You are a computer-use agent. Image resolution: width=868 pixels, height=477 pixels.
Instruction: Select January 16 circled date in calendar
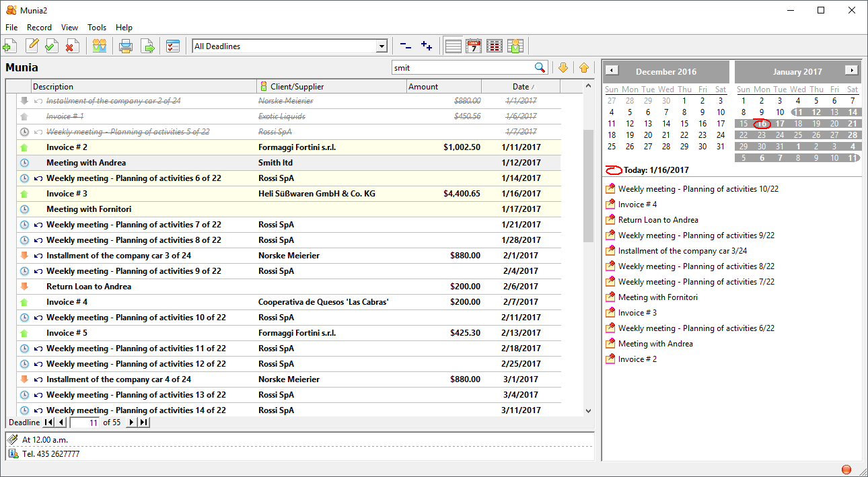762,124
